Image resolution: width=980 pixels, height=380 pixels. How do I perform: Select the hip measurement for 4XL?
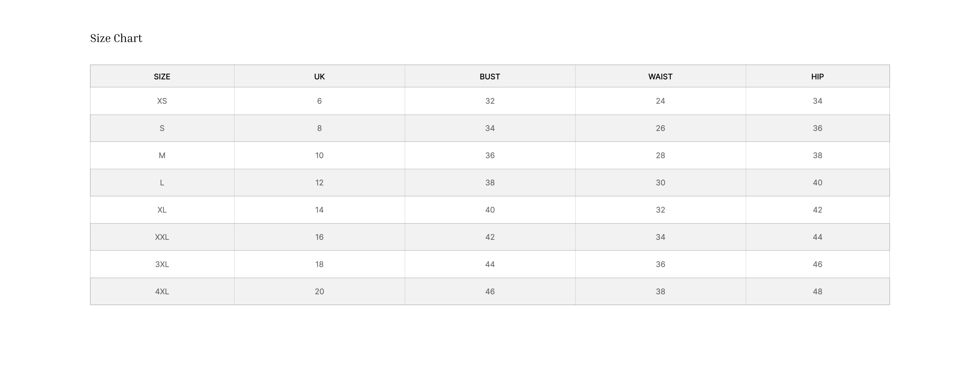(817, 291)
